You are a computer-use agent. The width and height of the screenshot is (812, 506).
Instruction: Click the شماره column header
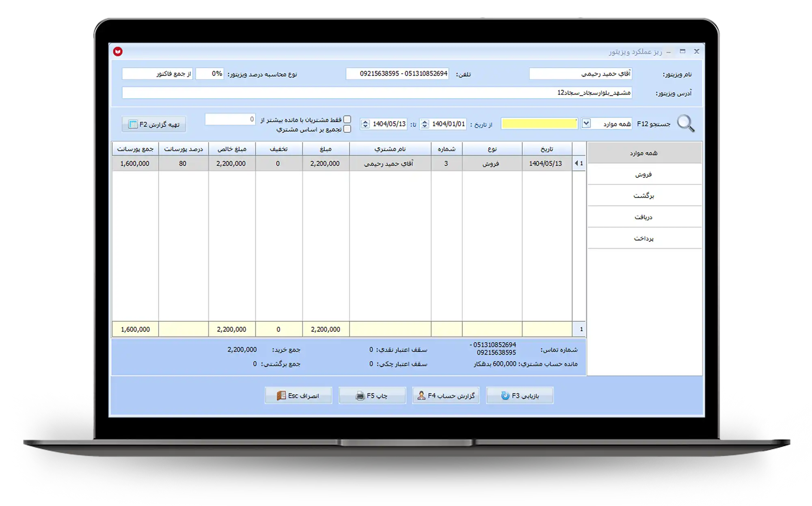click(x=447, y=149)
